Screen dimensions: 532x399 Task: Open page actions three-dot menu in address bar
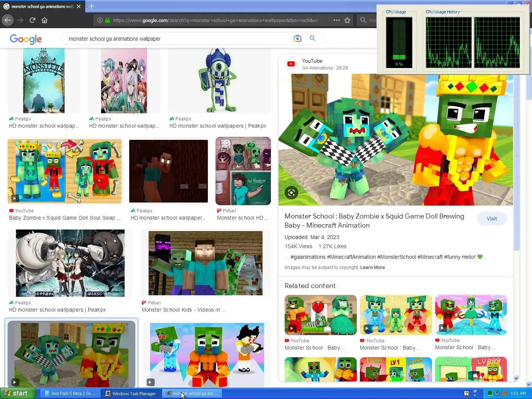point(337,20)
